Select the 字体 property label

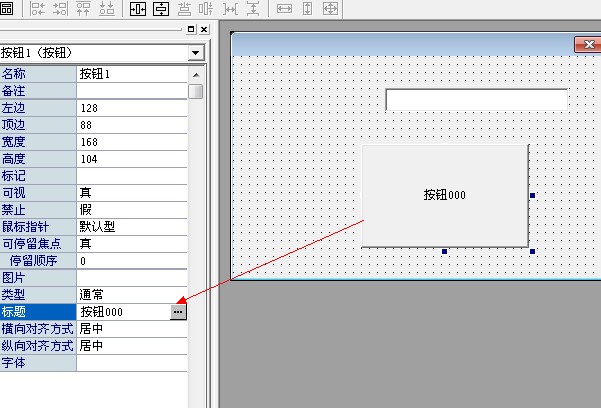point(38,362)
